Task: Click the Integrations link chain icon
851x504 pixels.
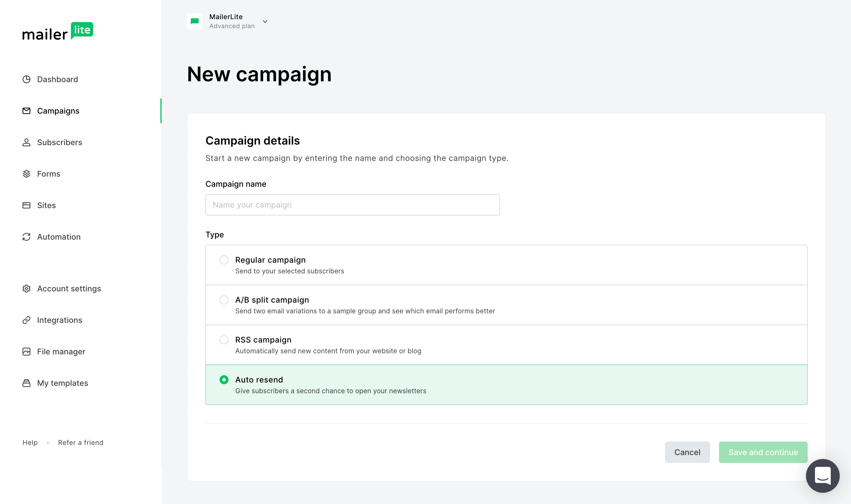Action: coord(26,320)
